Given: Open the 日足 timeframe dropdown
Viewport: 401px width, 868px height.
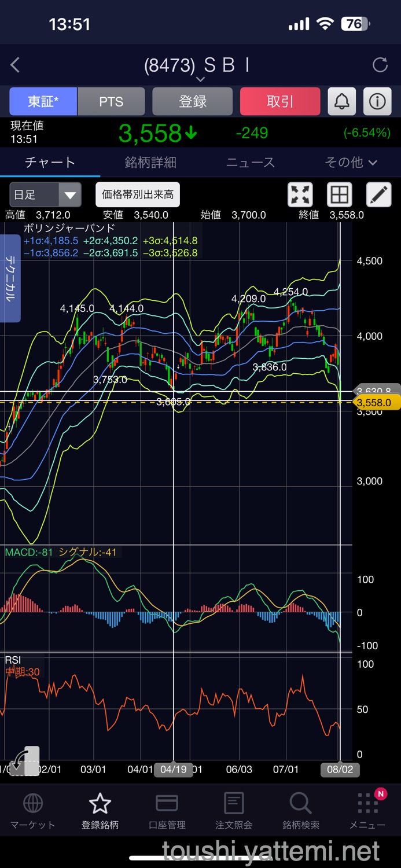Looking at the screenshot, I should pyautogui.click(x=45, y=195).
